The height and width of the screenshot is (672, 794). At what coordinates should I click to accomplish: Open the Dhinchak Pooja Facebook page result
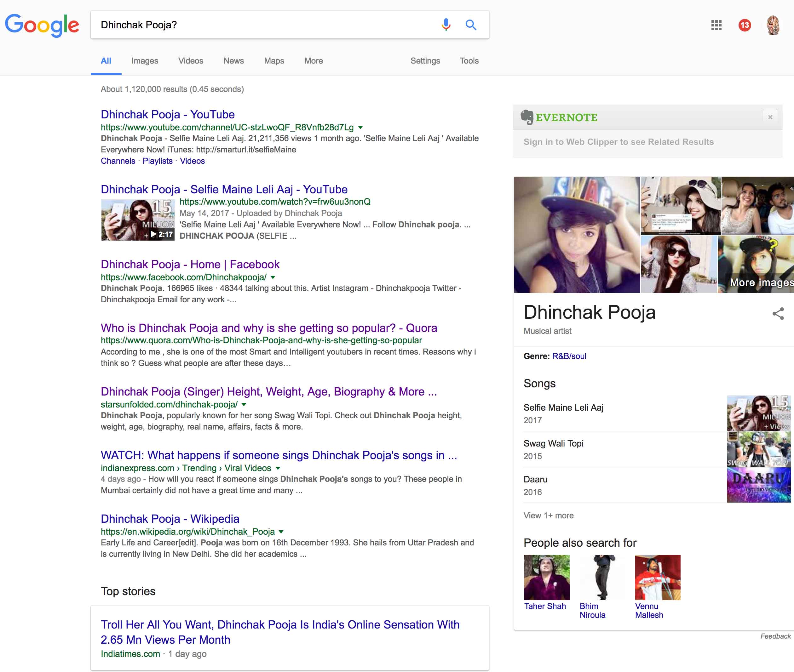(x=190, y=265)
